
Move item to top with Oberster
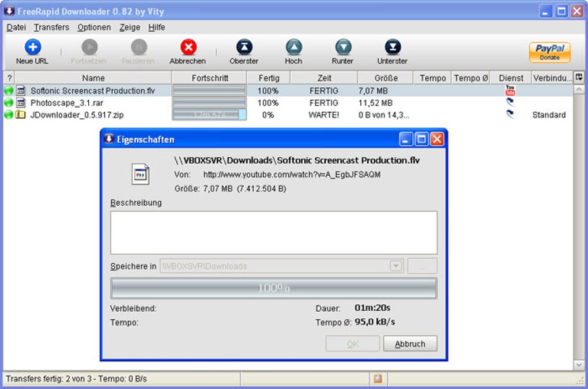click(244, 47)
